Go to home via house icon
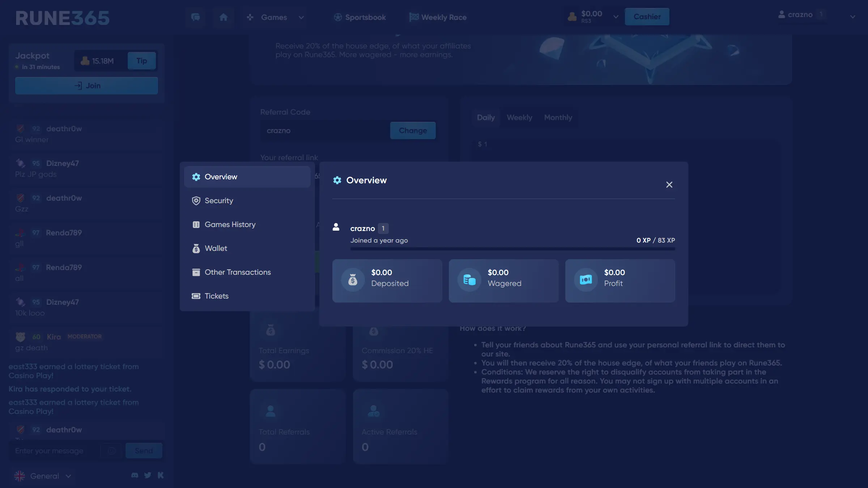The width and height of the screenshot is (868, 488). [224, 17]
